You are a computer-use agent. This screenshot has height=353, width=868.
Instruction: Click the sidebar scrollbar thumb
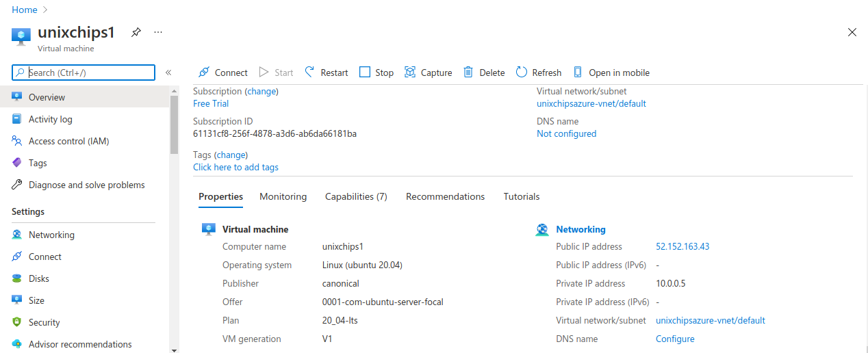coord(174,125)
